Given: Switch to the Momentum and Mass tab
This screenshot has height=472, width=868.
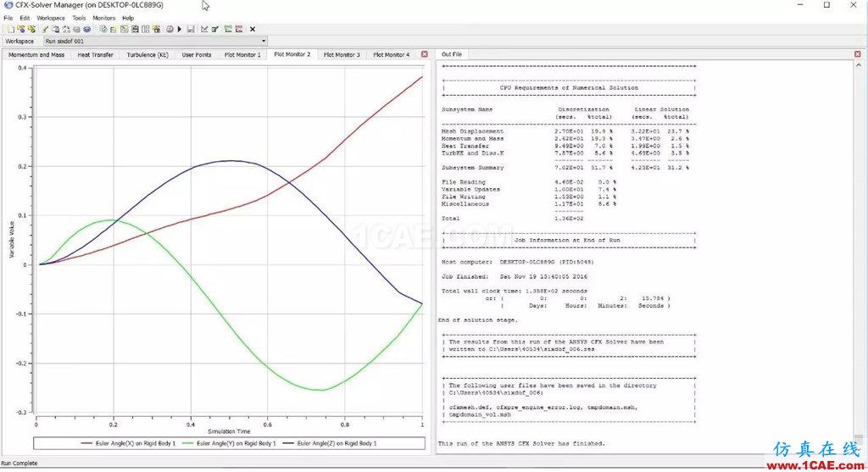Looking at the screenshot, I should pyautogui.click(x=36, y=55).
